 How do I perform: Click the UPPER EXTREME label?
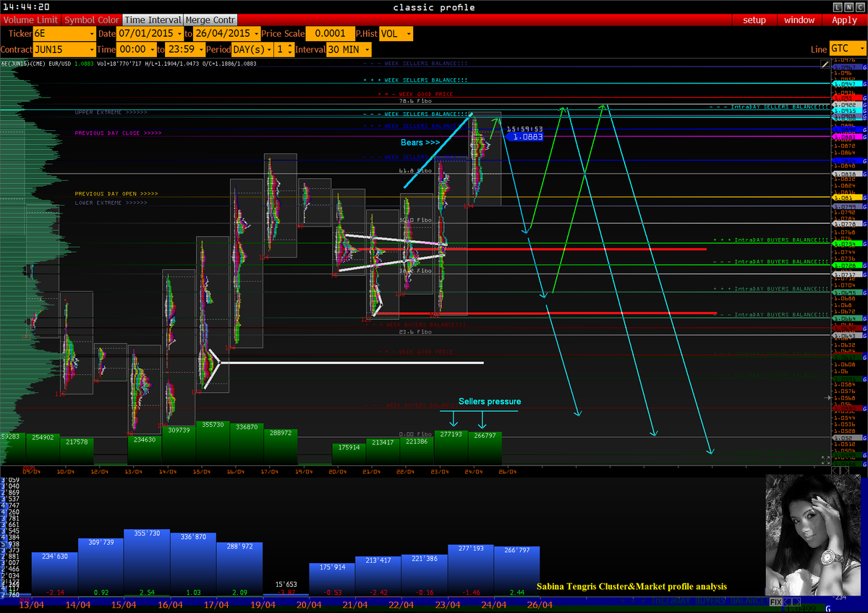pyautogui.click(x=111, y=112)
